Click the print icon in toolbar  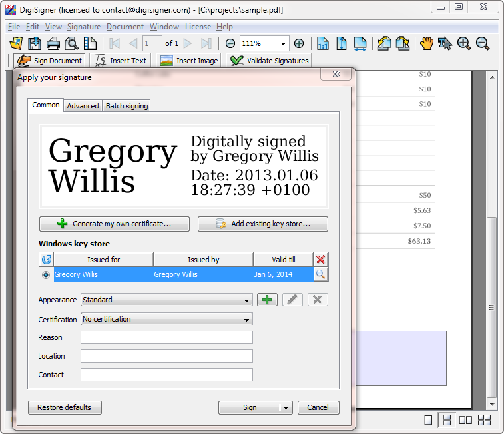53,43
